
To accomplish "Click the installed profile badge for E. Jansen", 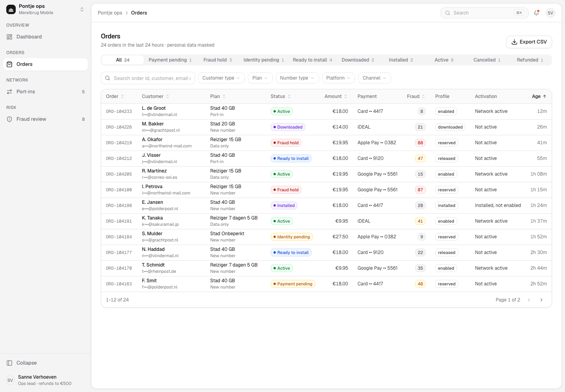I will click(x=447, y=205).
